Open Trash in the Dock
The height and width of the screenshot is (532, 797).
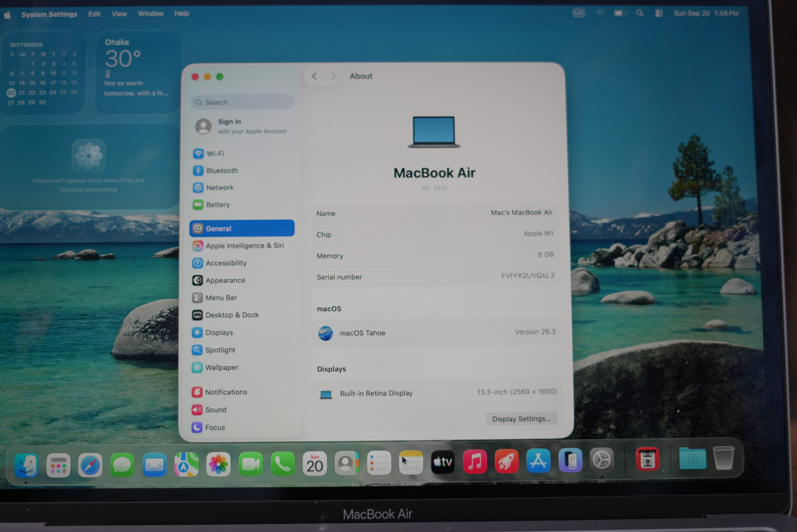[x=723, y=458]
